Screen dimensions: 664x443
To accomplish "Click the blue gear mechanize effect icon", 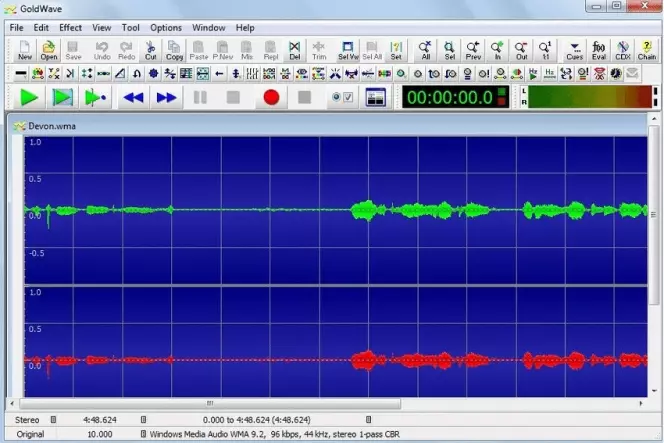I will pos(153,74).
